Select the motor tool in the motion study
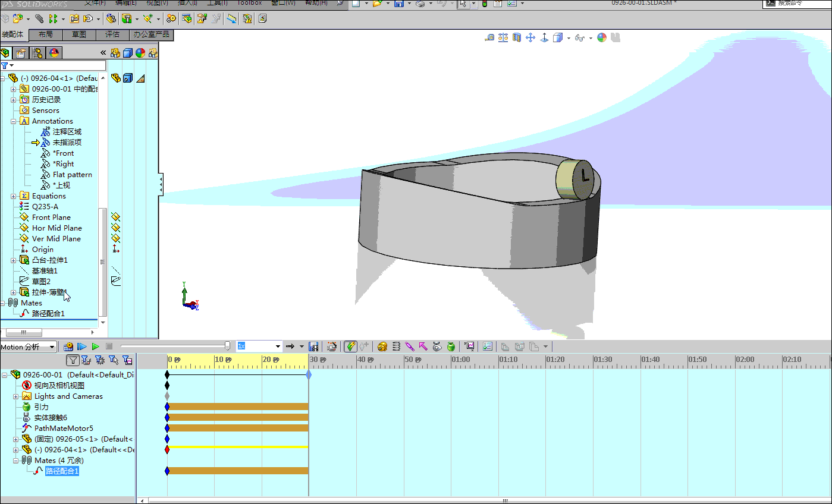Image resolution: width=832 pixels, height=504 pixels. point(382,346)
